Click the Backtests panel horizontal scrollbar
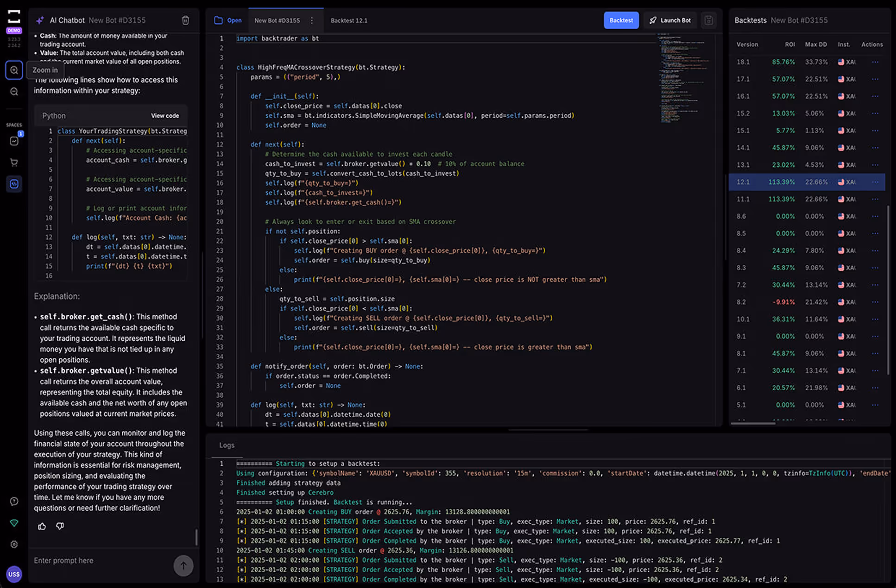The width and height of the screenshot is (896, 588). pos(753,423)
